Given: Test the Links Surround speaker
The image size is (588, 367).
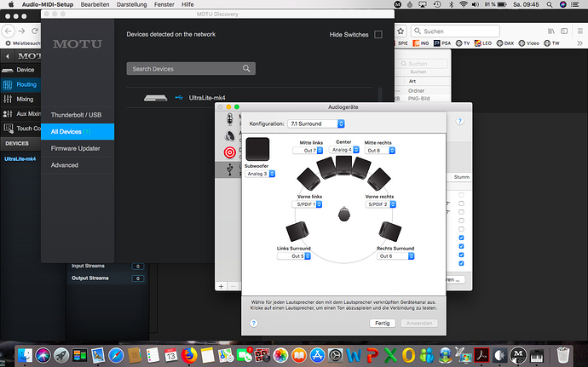Looking at the screenshot, I should pos(297,232).
